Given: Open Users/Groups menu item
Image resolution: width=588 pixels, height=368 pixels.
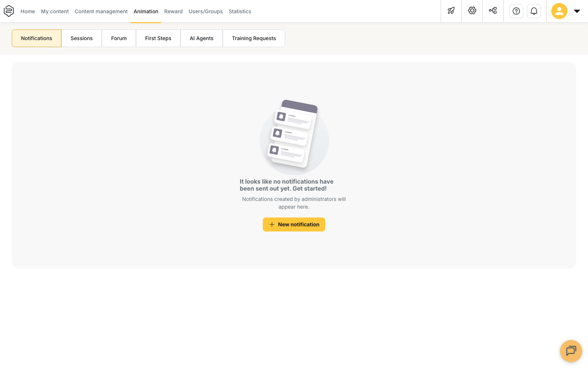Looking at the screenshot, I should point(206,11).
